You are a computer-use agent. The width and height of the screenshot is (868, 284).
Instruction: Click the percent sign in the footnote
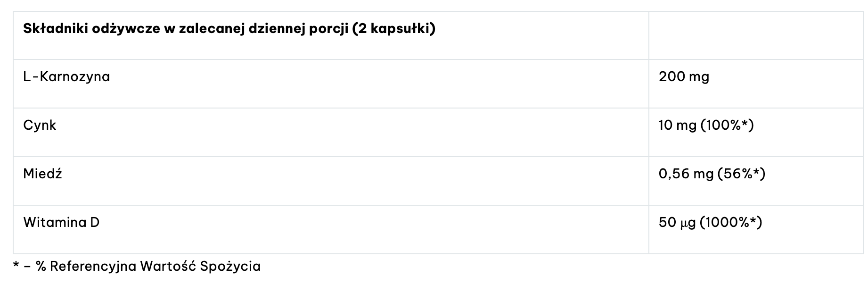[41, 266]
